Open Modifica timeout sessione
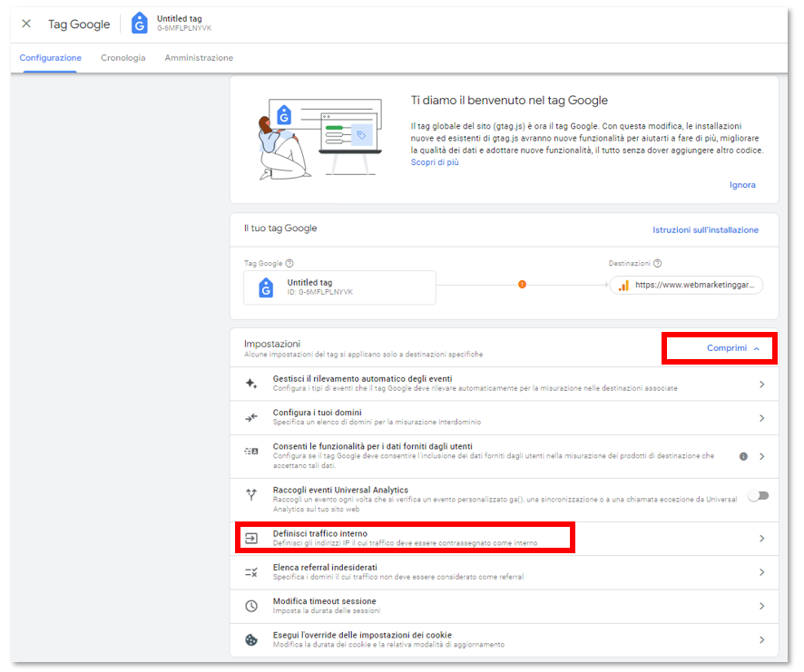804x672 pixels. pyautogui.click(x=504, y=607)
